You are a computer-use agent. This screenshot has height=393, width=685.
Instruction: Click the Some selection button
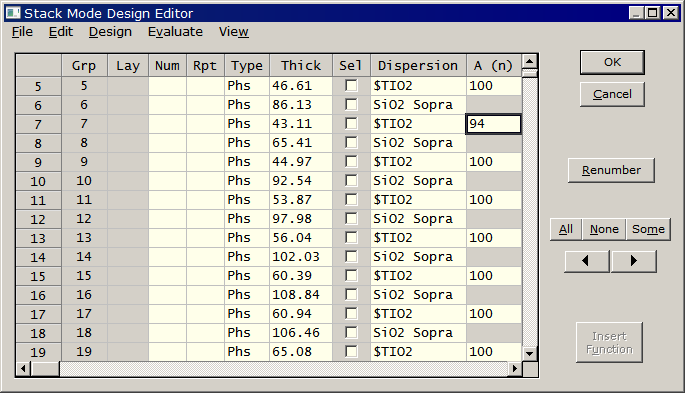(x=648, y=229)
